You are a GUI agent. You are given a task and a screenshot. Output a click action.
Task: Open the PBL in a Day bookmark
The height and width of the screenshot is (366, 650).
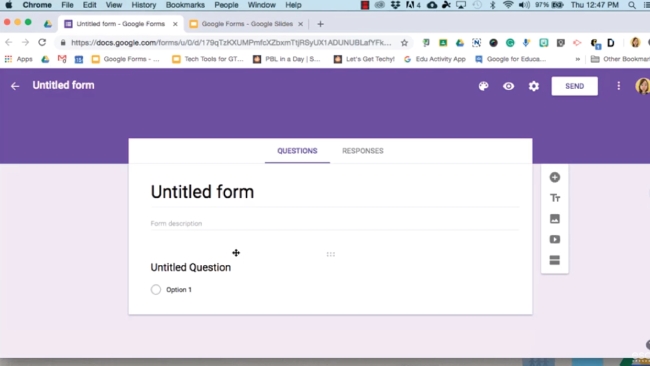(x=287, y=59)
